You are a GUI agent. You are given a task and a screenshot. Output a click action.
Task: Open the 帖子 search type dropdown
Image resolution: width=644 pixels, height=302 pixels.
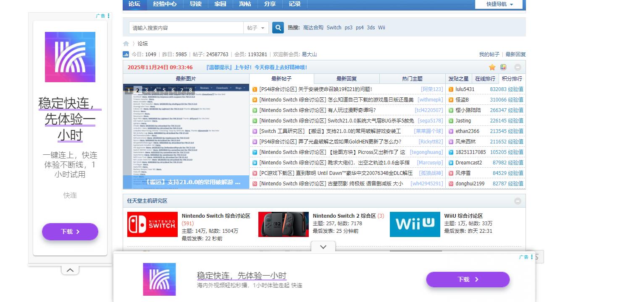[x=256, y=27]
